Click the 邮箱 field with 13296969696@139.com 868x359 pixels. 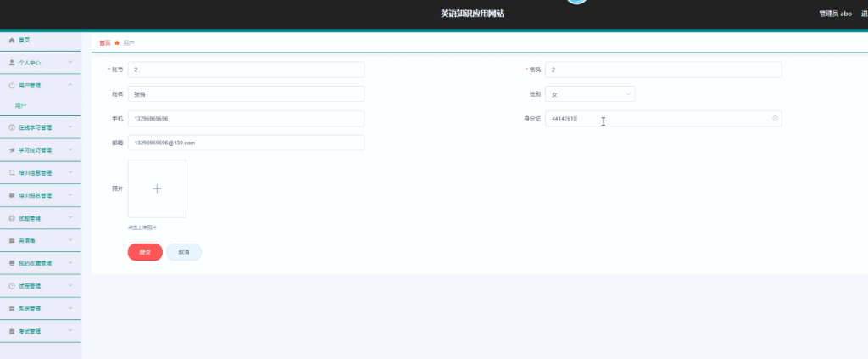point(246,143)
